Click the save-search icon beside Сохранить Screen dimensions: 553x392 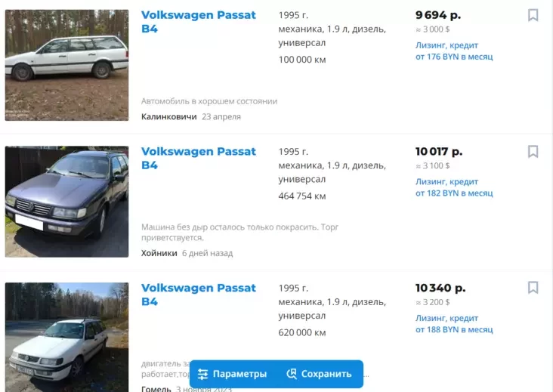[x=292, y=374]
